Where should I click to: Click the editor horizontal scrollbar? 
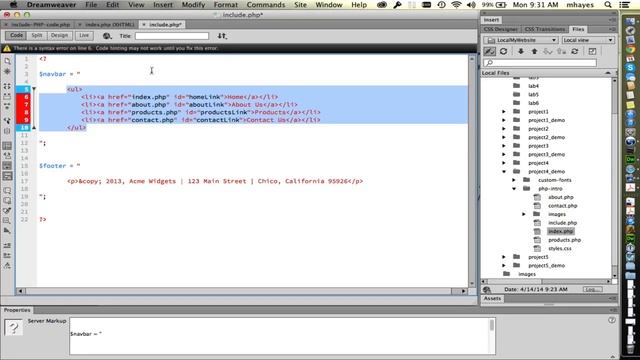(x=242, y=291)
